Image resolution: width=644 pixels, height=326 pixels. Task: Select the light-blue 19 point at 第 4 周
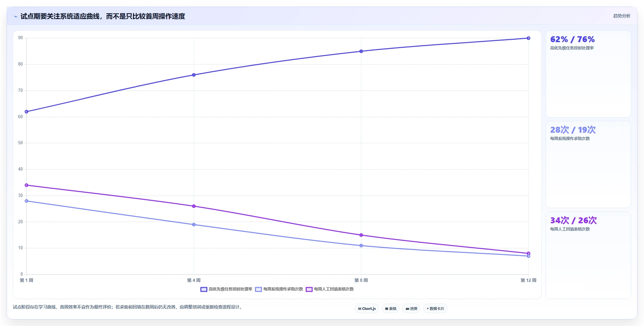click(194, 225)
